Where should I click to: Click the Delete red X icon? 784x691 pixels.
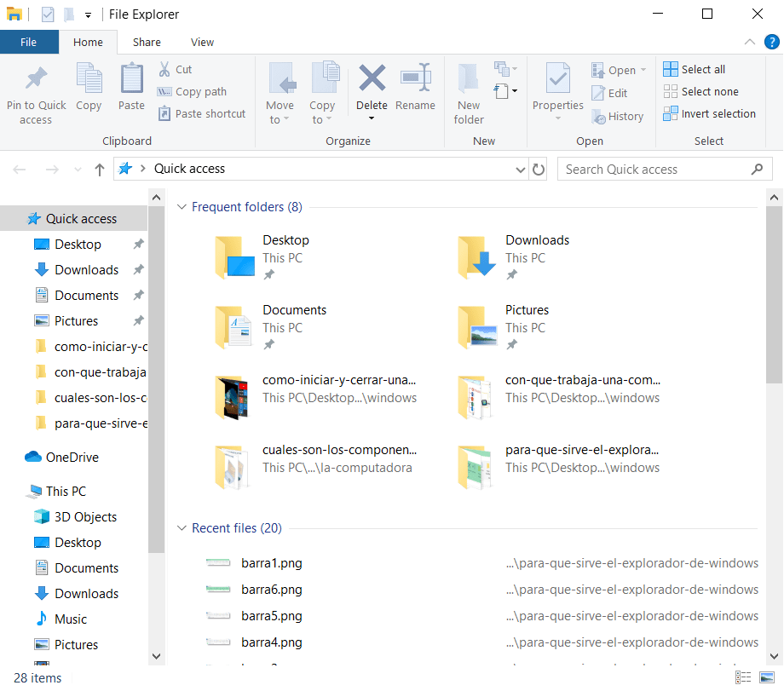tap(372, 78)
